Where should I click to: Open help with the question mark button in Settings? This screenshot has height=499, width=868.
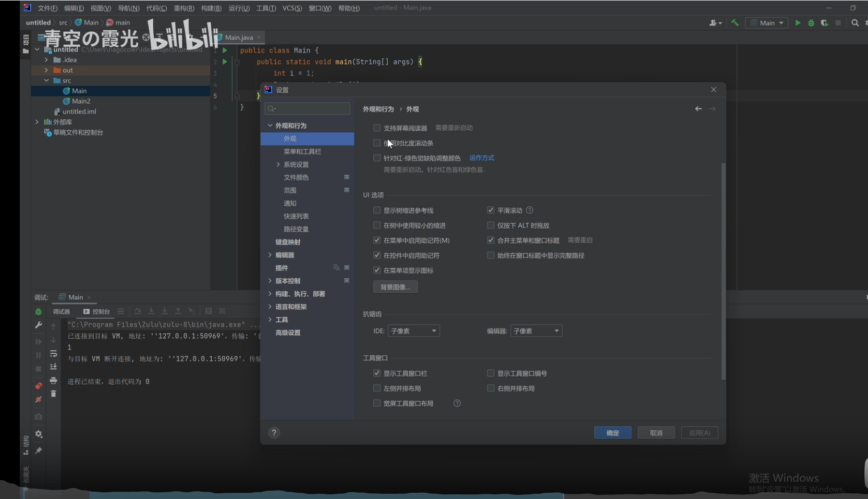(x=274, y=433)
